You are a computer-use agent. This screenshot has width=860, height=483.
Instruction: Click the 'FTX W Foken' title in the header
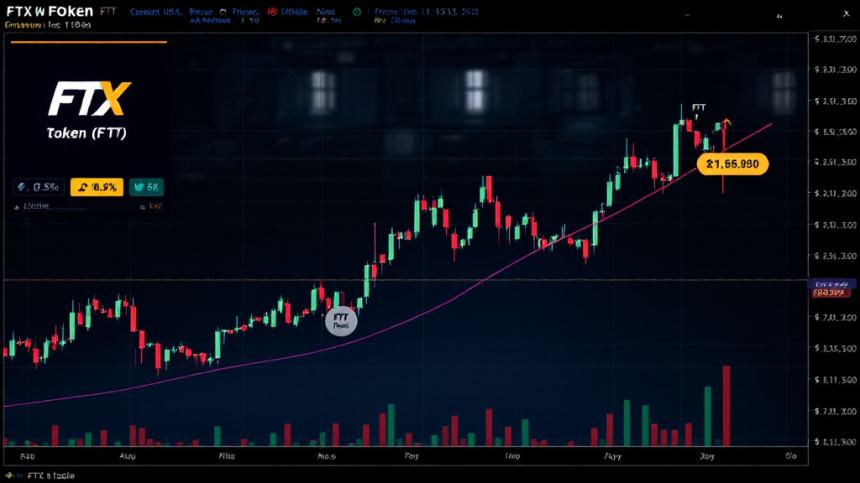pos(49,11)
